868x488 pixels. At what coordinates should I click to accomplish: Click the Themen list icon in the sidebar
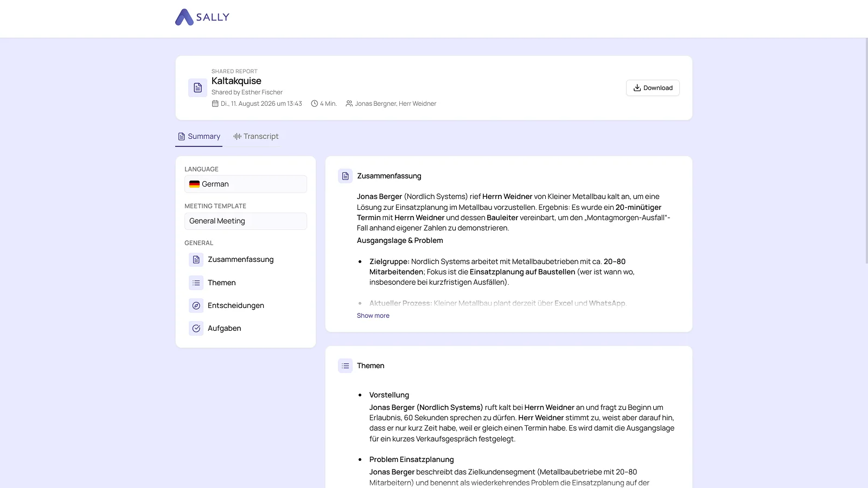click(196, 282)
